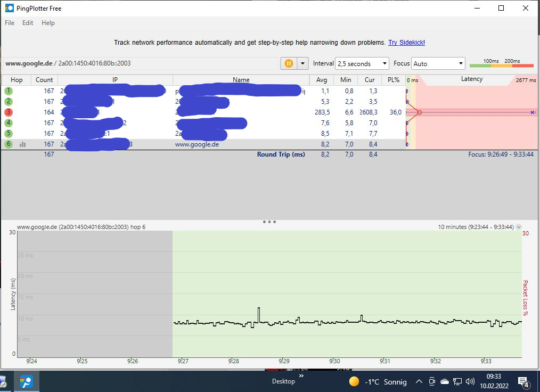Click packet loss value 36,0
Image resolution: width=540 pixels, height=392 pixels.
point(395,112)
